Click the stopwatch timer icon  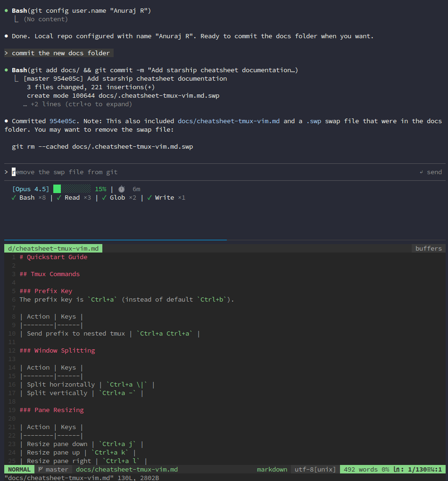coord(122,189)
